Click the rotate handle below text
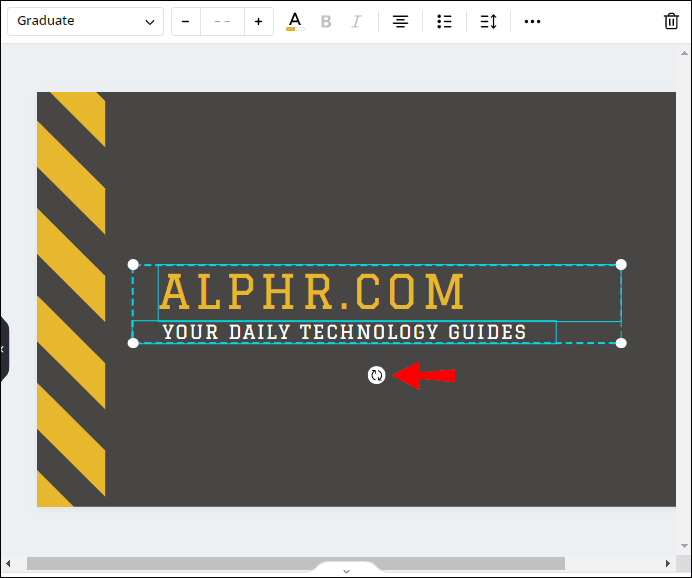 click(x=376, y=375)
